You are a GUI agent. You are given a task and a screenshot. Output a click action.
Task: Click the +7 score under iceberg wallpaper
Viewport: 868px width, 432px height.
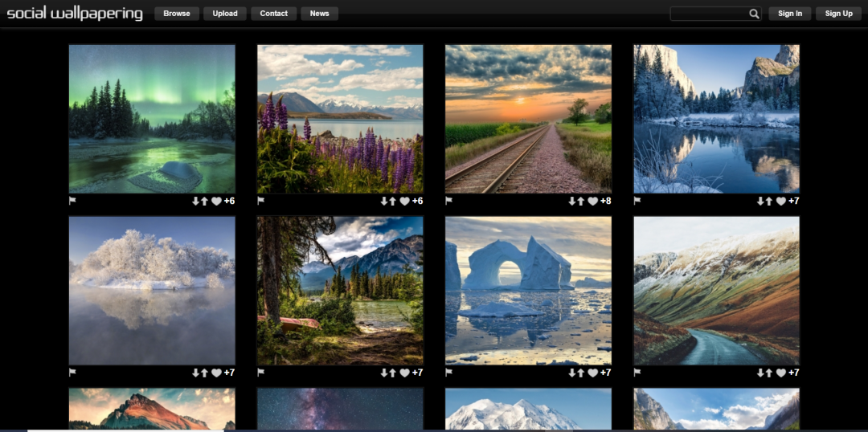point(606,373)
